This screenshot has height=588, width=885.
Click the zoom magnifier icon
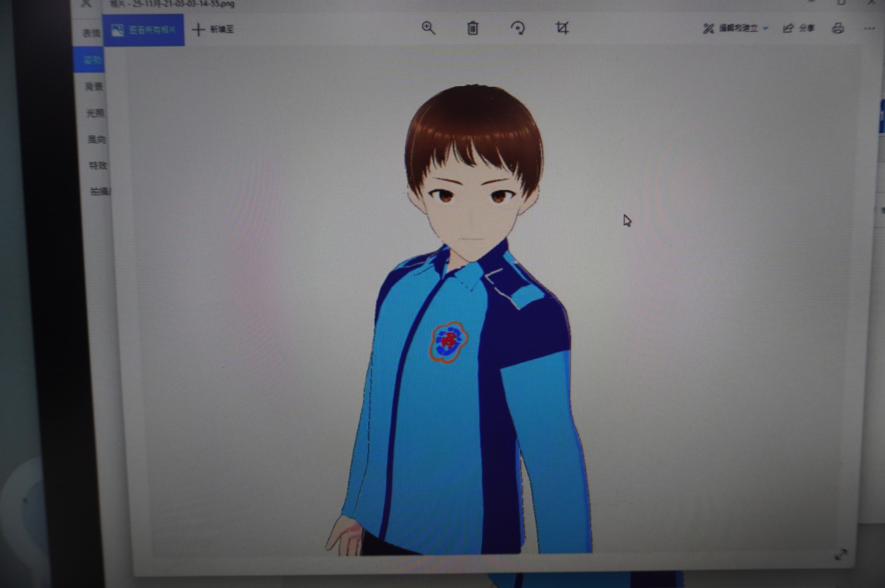428,28
